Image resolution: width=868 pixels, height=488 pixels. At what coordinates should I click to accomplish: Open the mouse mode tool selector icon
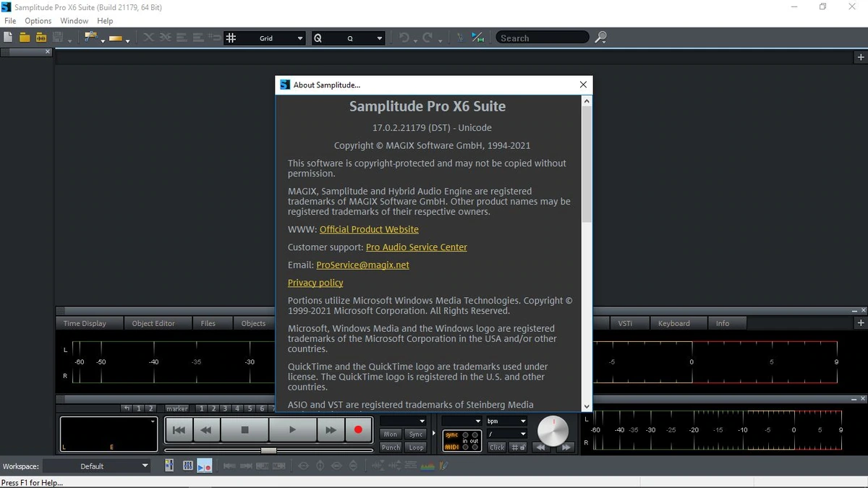(91, 38)
